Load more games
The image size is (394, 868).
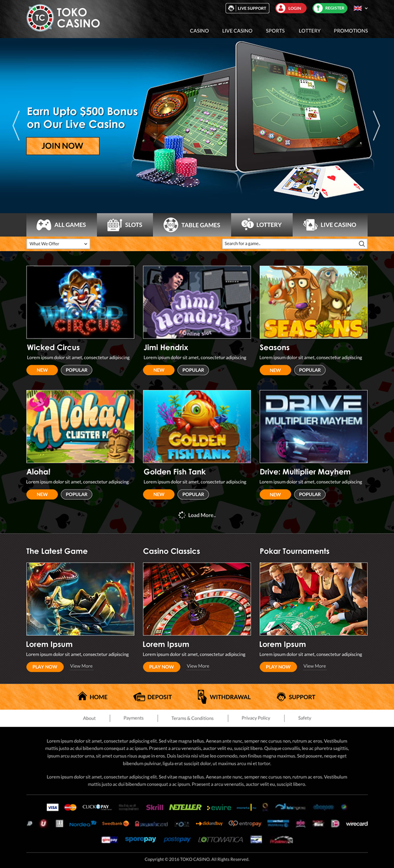coord(197,515)
